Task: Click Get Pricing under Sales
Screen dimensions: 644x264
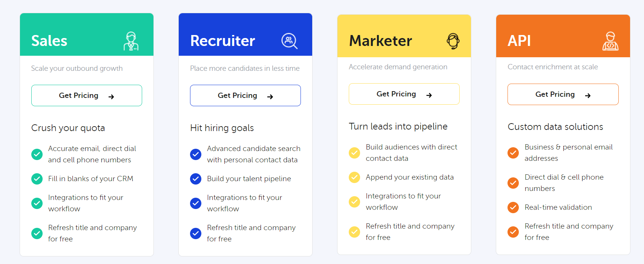Action: [x=86, y=95]
